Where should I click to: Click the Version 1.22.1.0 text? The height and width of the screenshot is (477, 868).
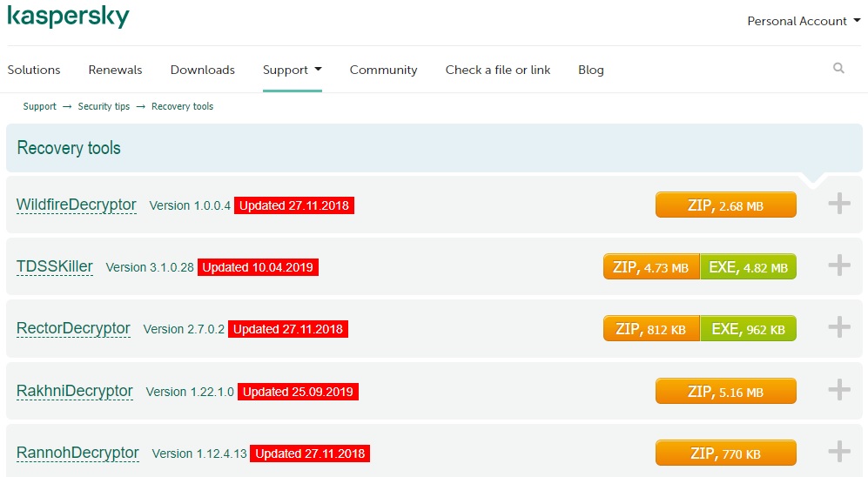pos(190,392)
